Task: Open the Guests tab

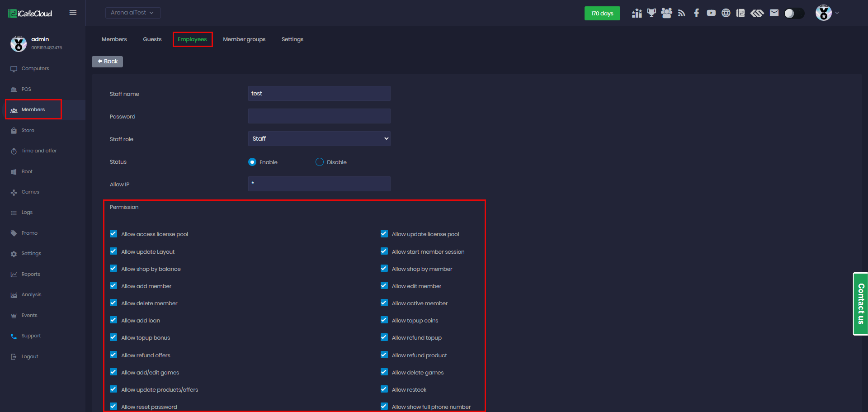Action: pos(152,39)
